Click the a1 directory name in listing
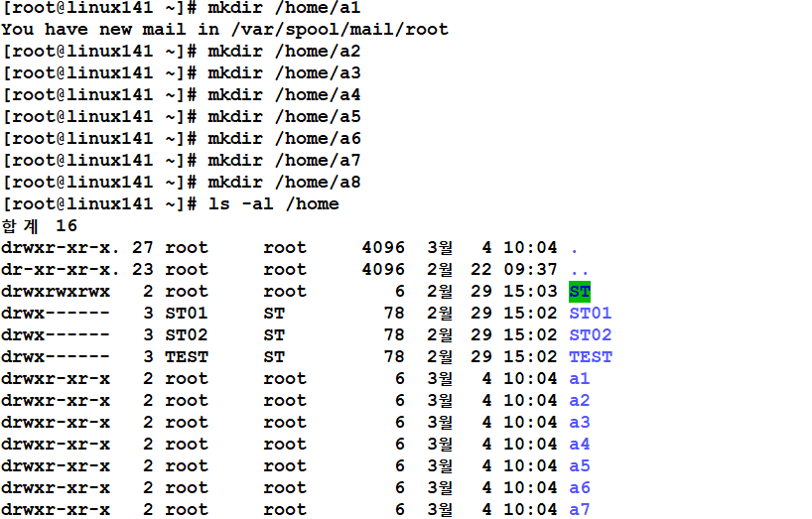The height and width of the screenshot is (519, 812). tap(580, 379)
